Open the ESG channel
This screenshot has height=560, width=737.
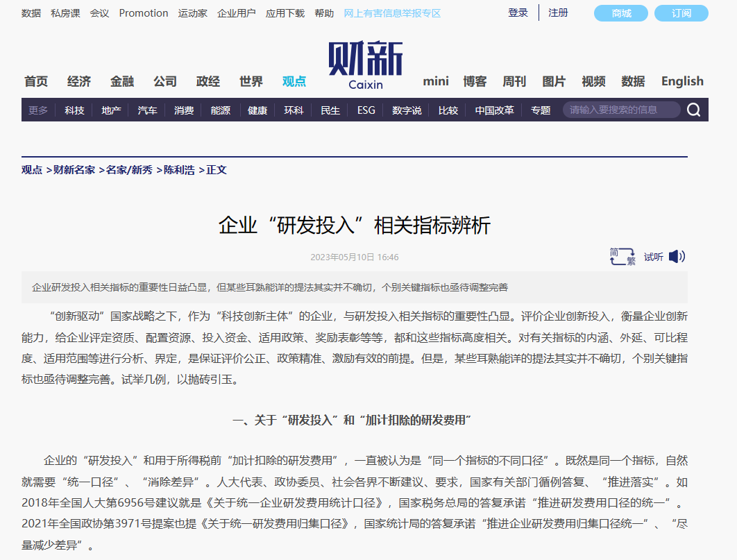pyautogui.click(x=366, y=109)
